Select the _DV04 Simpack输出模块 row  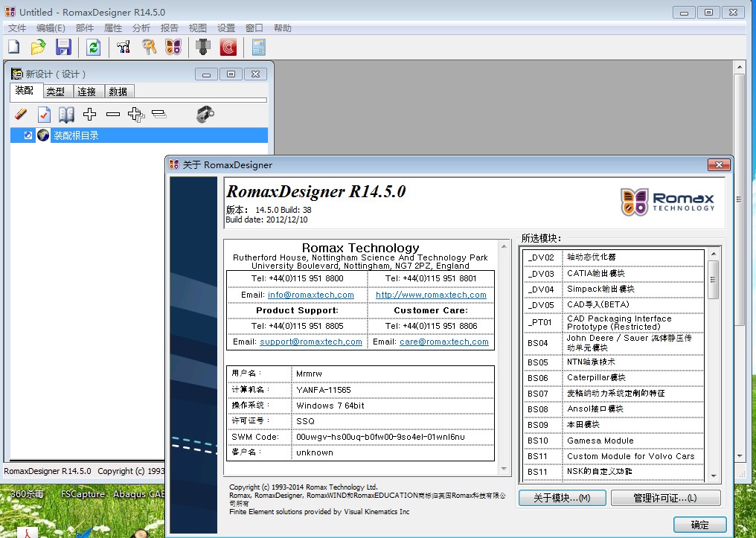tap(613, 289)
